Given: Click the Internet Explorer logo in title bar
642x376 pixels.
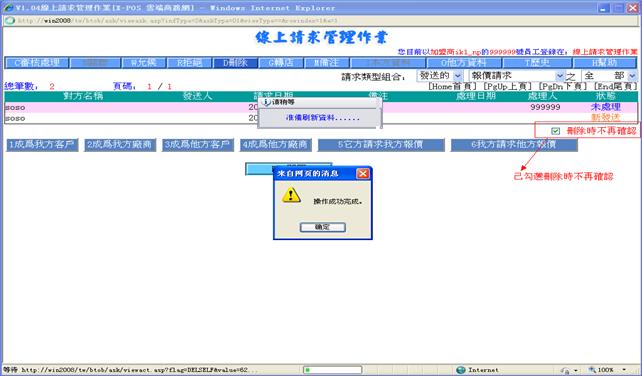Looking at the screenshot, I should pos(8,8).
